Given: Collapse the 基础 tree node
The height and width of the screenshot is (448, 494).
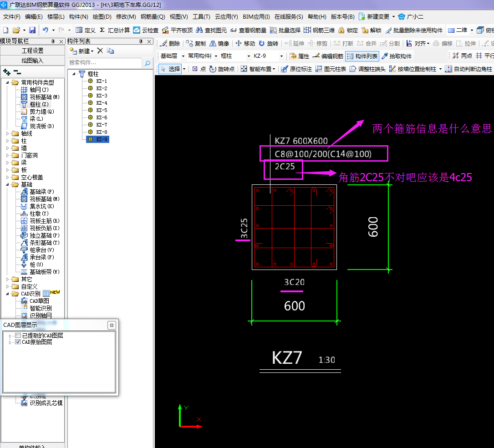Looking at the screenshot, I should (x=7, y=185).
